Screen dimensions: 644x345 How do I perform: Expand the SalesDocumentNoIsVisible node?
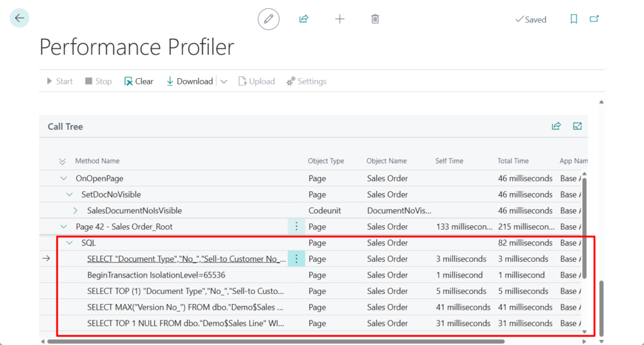[76, 210]
